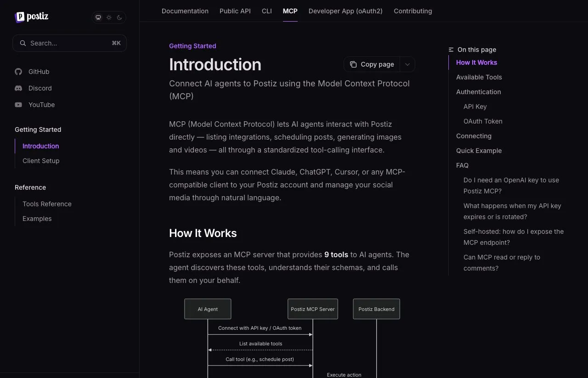Viewport: 588px width, 378px height.
Task: Click the How It Works heading
Action: point(203,233)
